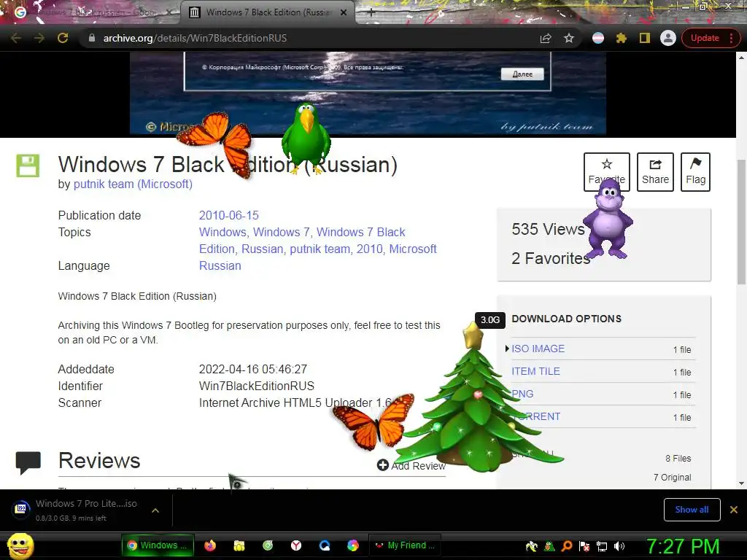Image resolution: width=747 pixels, height=560 pixels.
Task: Toggle the browser side panel
Action: [x=645, y=38]
